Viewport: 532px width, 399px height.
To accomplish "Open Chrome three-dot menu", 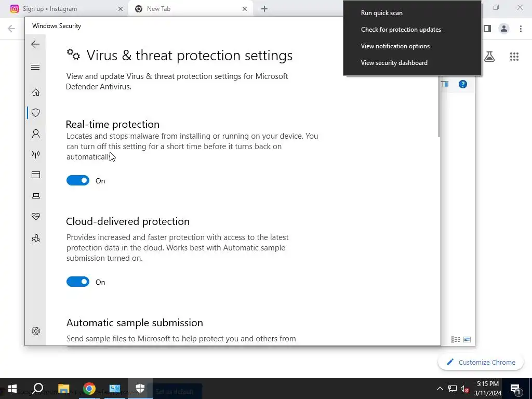I will click(x=521, y=29).
